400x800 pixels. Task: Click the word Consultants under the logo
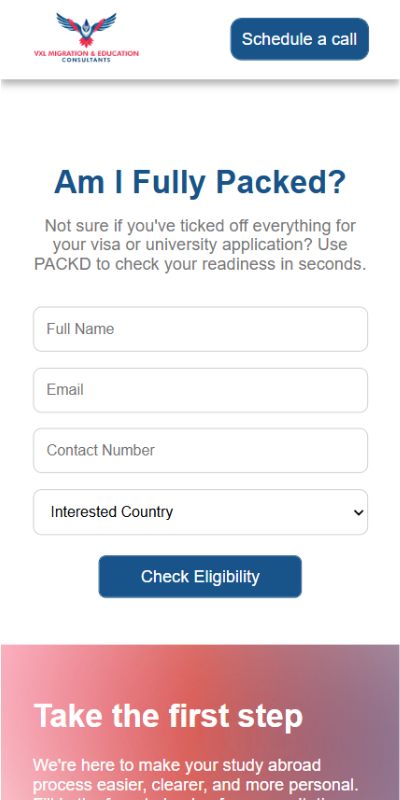tap(86, 60)
